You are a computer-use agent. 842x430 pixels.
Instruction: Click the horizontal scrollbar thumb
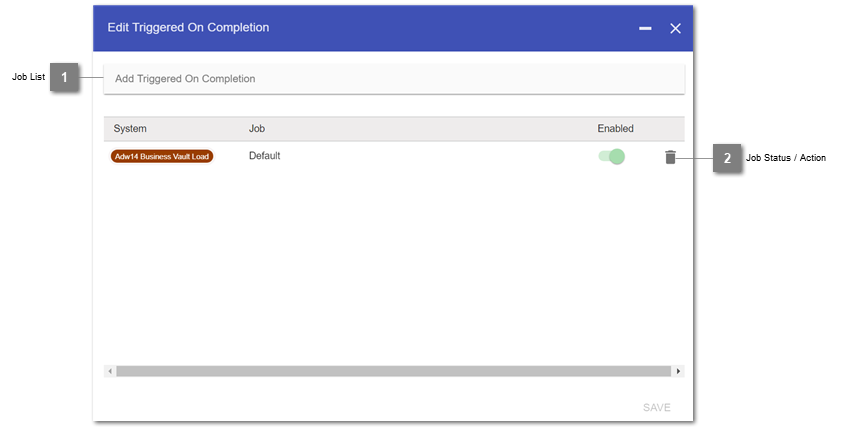393,371
